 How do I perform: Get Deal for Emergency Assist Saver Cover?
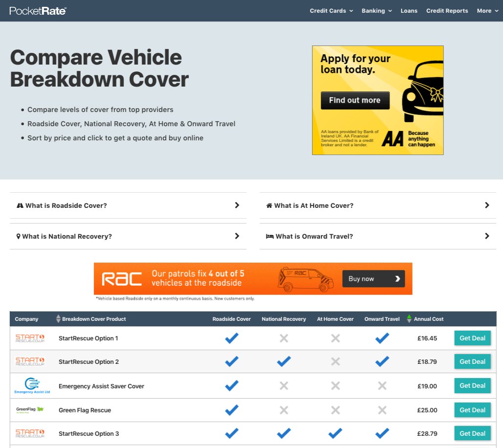(x=473, y=386)
